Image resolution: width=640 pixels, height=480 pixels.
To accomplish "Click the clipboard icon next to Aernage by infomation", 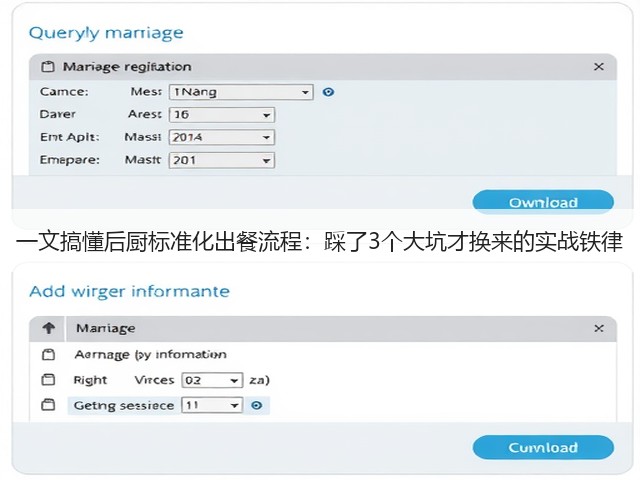I will (x=48, y=354).
